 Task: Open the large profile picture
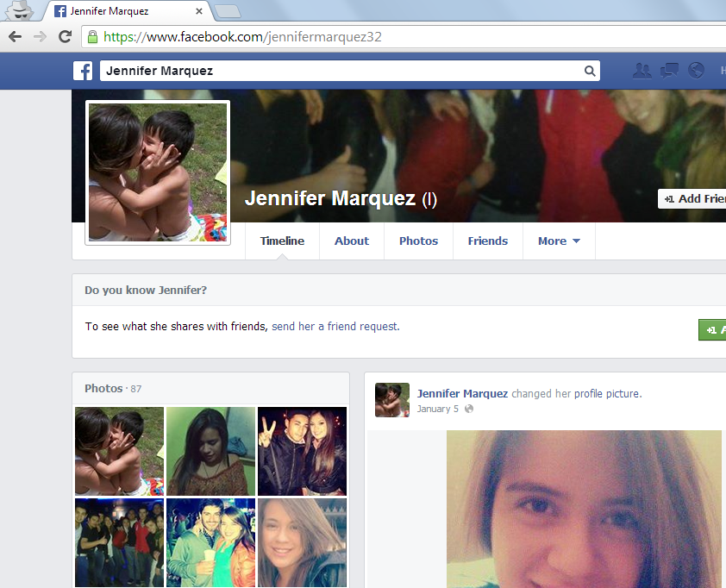pos(158,172)
